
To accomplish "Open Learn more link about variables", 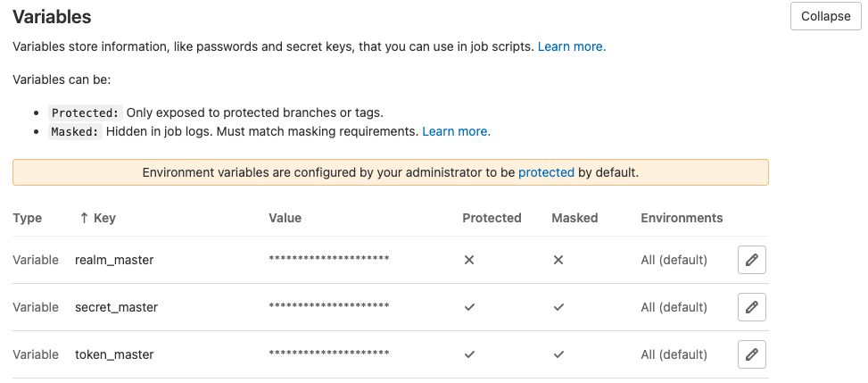I will (572, 46).
